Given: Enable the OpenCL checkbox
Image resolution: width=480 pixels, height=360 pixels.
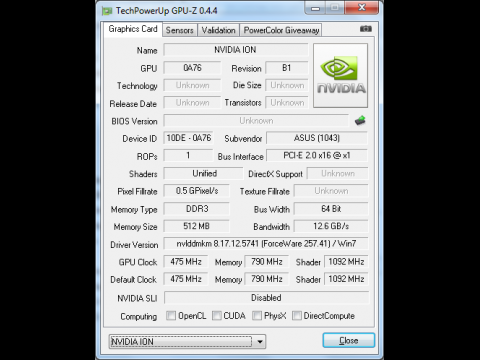Looking at the screenshot, I should pos(171,315).
